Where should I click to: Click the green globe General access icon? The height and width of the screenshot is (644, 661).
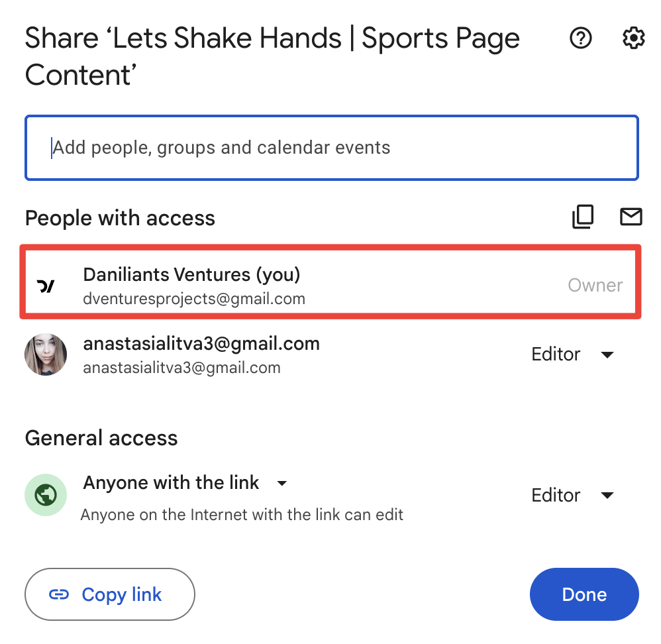tap(46, 495)
